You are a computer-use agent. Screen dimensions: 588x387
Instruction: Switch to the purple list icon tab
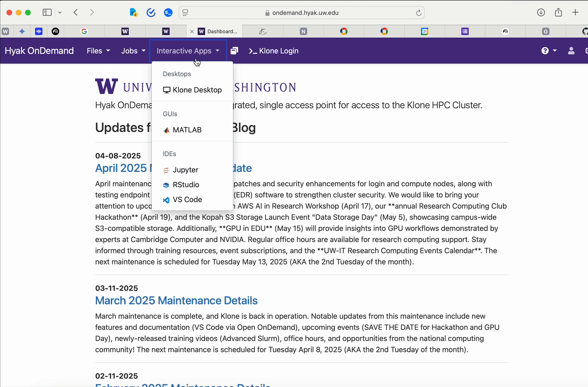465,31
